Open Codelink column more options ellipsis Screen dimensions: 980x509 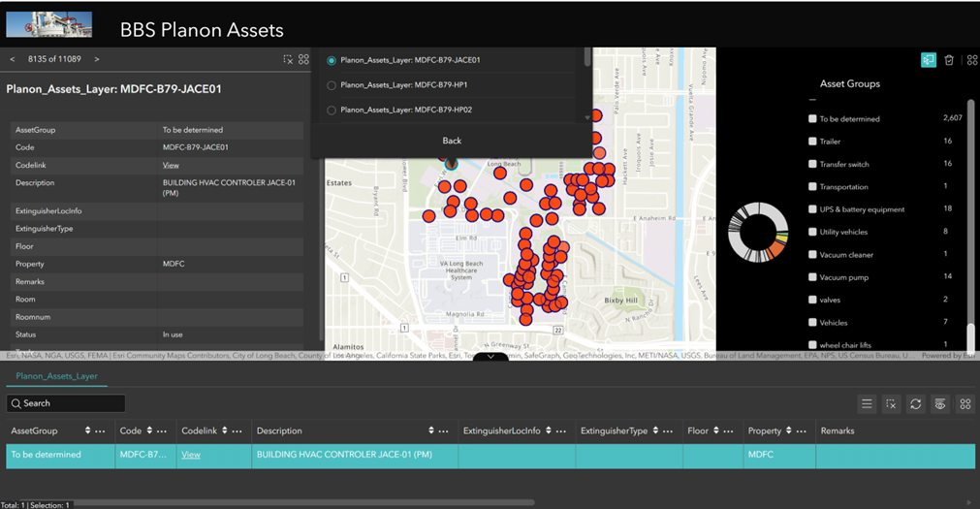(x=237, y=431)
